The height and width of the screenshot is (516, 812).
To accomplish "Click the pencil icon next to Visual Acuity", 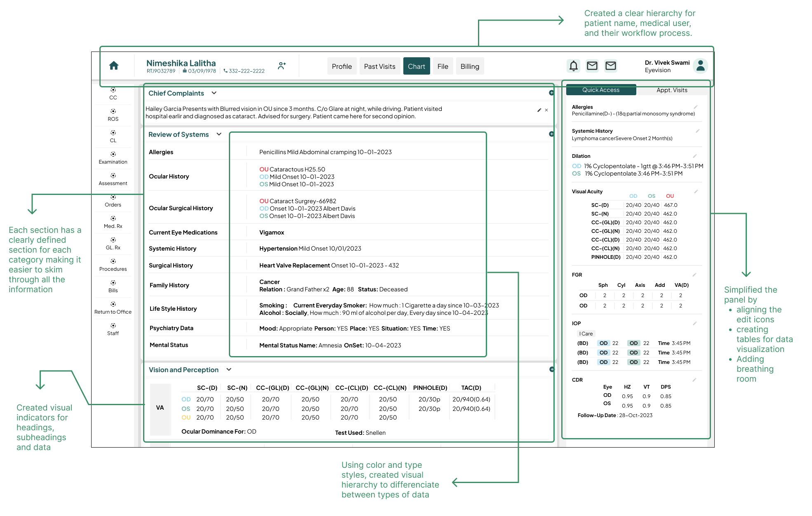I will pyautogui.click(x=696, y=192).
